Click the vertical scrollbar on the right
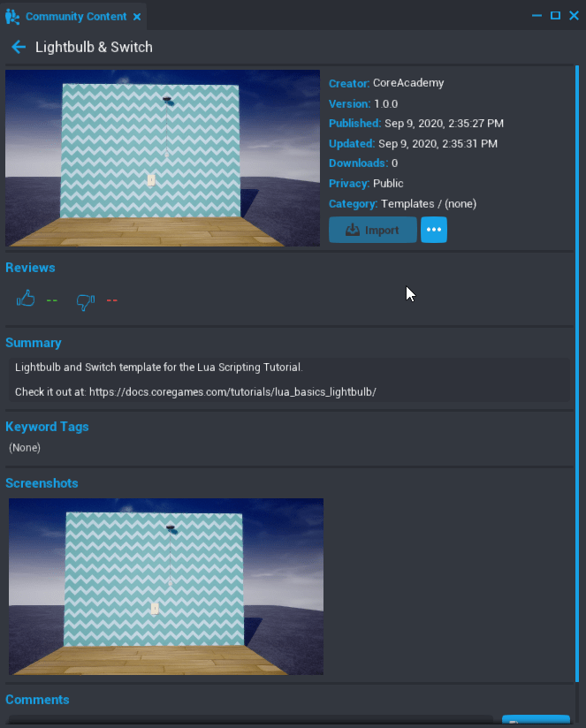The image size is (586, 728). (577, 374)
